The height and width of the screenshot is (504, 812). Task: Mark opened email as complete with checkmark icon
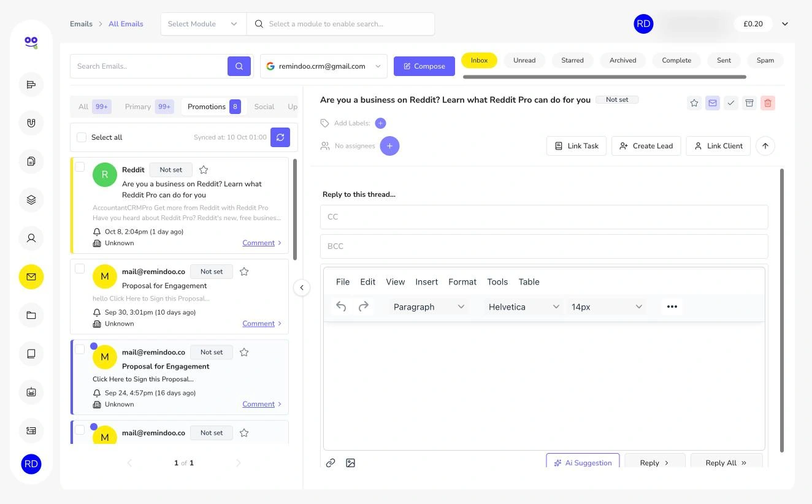click(730, 103)
